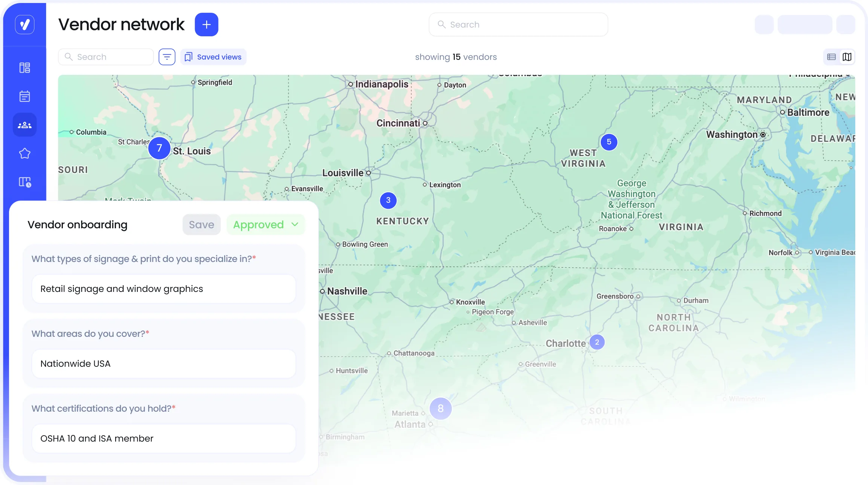Click the app logo in the sidebar
The width and height of the screenshot is (868, 485).
coord(25,24)
